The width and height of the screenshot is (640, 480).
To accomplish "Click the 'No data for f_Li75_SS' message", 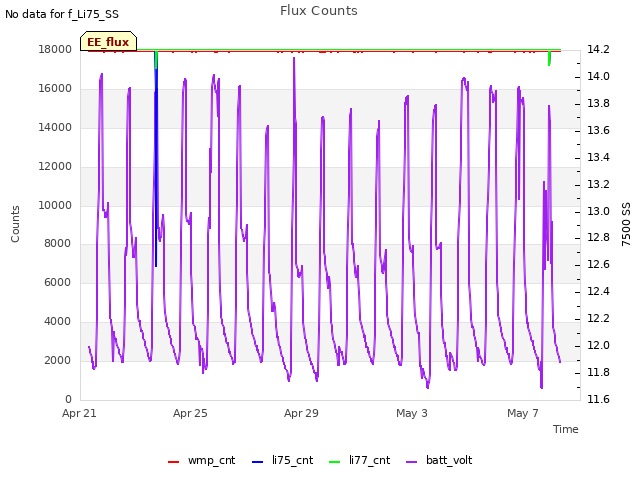I will 62,14.
